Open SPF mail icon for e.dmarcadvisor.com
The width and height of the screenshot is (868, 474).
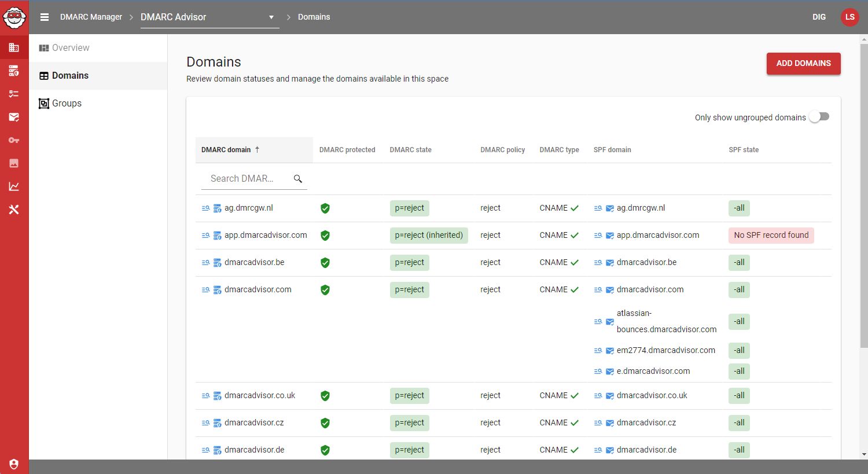610,372
